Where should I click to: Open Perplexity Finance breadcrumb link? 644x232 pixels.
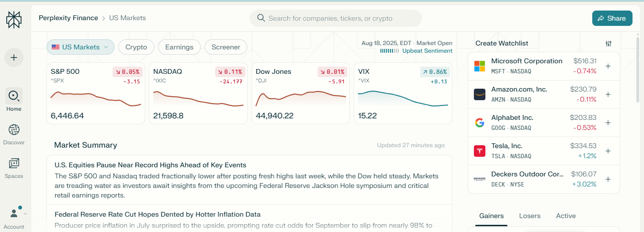[68, 18]
